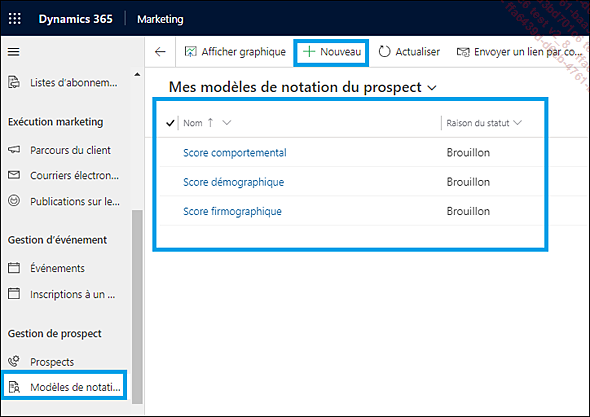This screenshot has width=590, height=417.
Task: Open the Raison du statut column dropdown
Action: (518, 122)
